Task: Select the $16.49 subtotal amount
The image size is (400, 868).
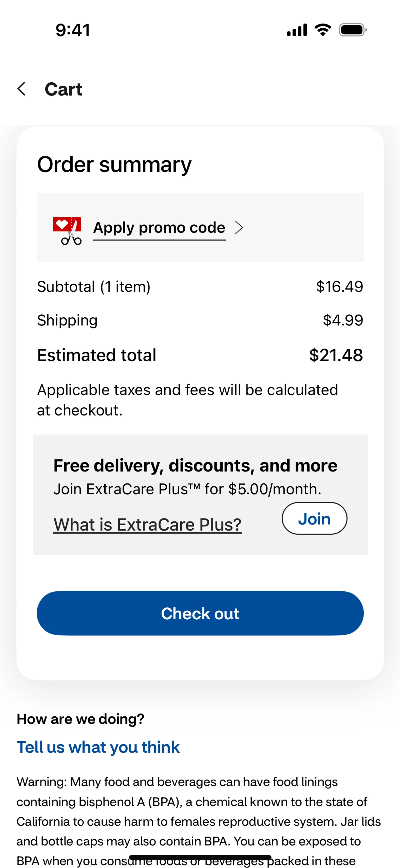Action: [x=339, y=287]
